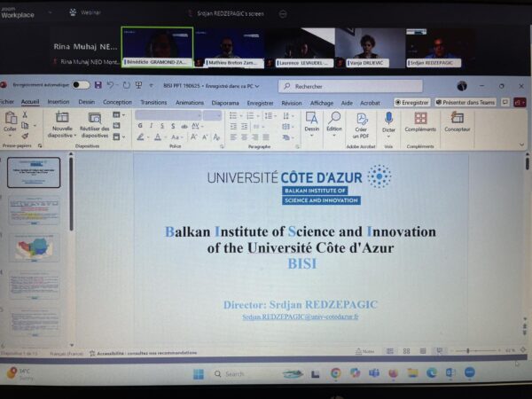Switch to the Transitions tab

pyautogui.click(x=153, y=103)
